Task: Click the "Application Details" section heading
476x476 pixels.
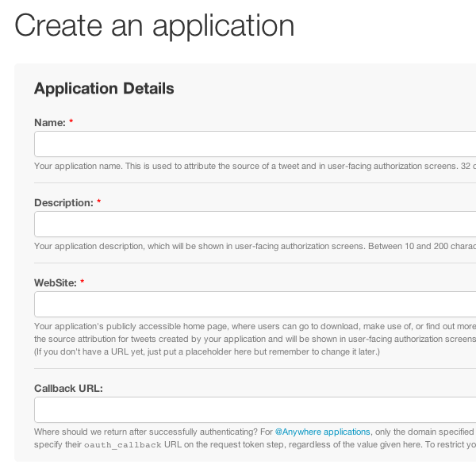Action: 104,89
